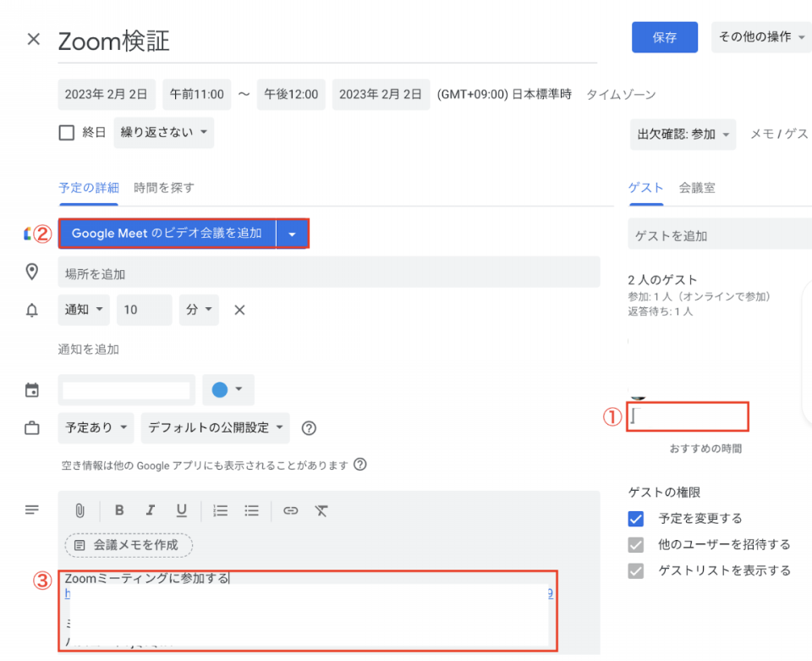
Task: Open help for visibility settings
Action: point(309,428)
